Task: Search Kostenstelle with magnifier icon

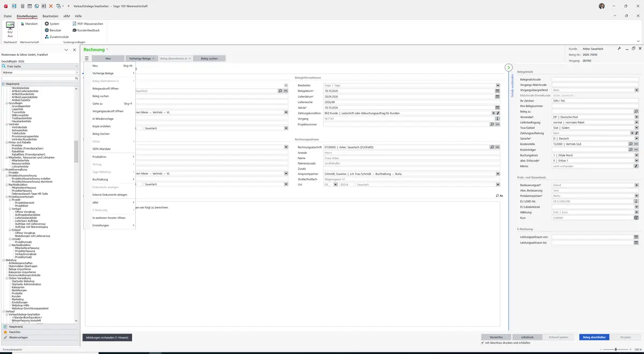Action: click(x=631, y=144)
